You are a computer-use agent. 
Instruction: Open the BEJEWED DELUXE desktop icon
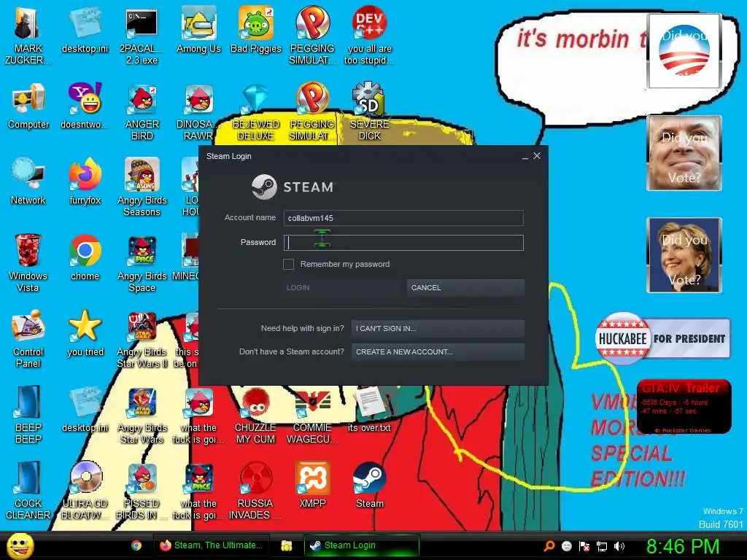(256, 112)
